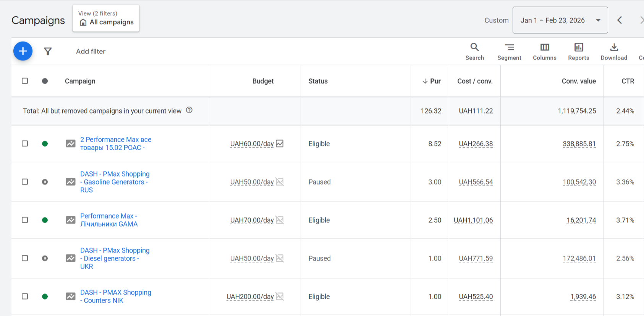Sort by the Cost / conv. column header

475,81
